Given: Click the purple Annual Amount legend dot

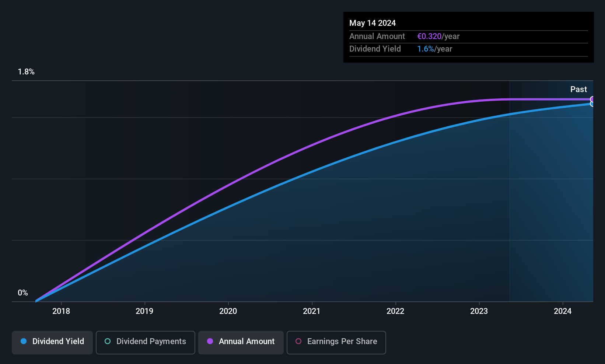Looking at the screenshot, I should pos(210,341).
